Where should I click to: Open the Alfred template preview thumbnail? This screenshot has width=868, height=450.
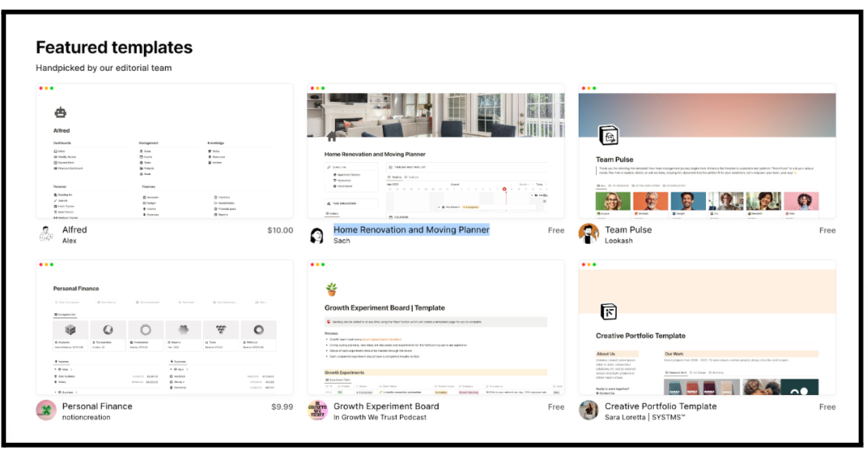click(x=165, y=151)
